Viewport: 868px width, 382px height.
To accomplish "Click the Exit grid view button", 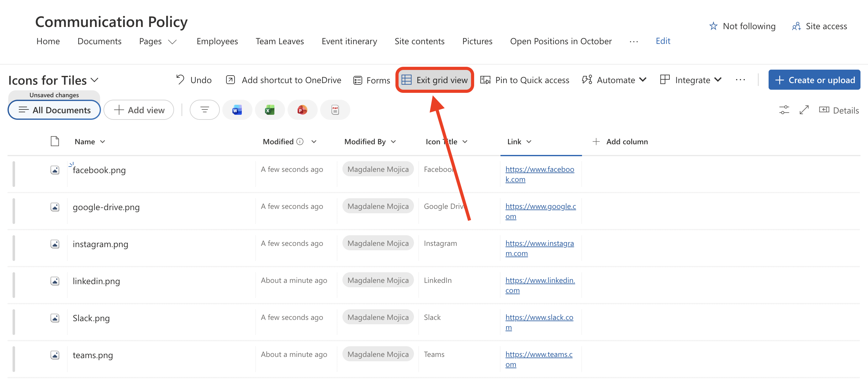I will 435,80.
